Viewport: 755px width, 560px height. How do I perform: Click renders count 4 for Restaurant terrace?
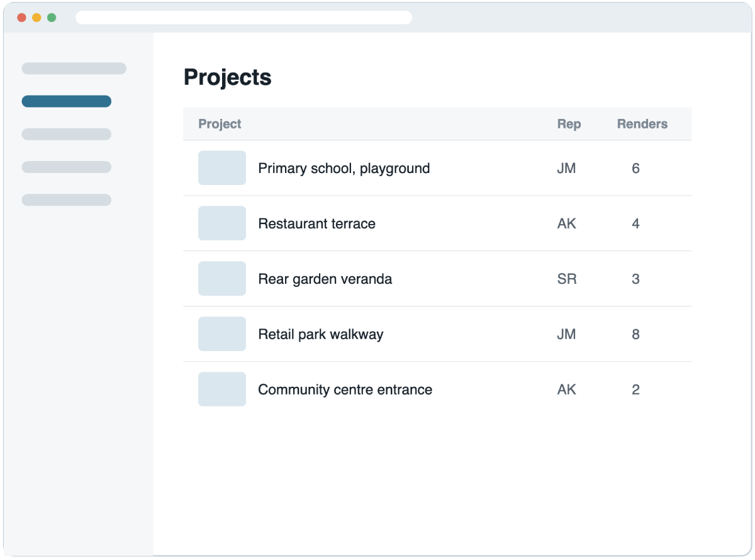point(635,223)
